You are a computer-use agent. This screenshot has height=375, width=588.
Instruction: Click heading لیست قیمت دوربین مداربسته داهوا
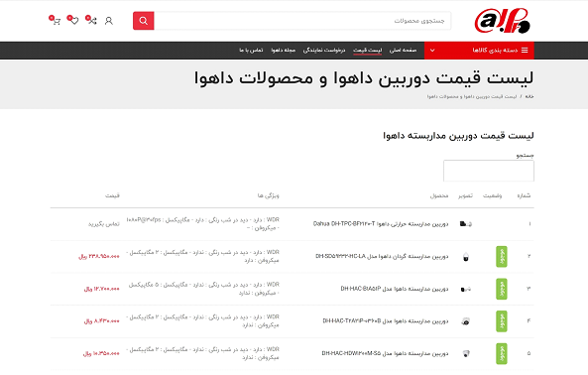click(x=458, y=136)
